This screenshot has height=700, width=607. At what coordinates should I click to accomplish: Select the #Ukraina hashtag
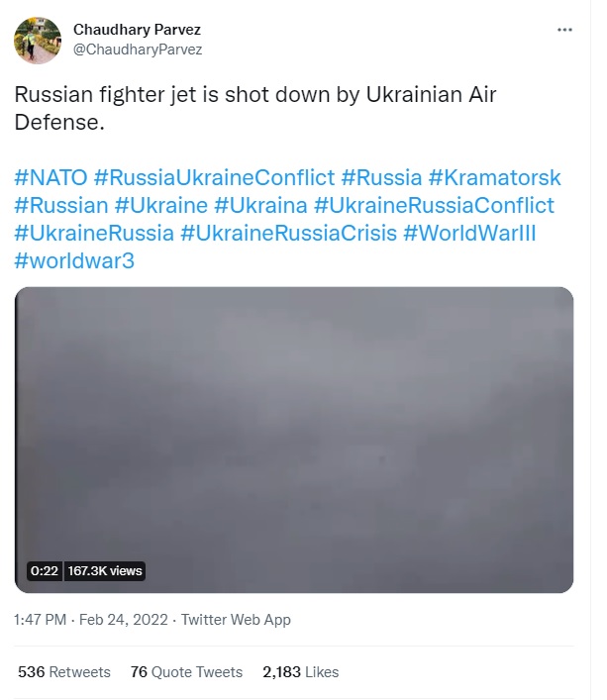(259, 206)
